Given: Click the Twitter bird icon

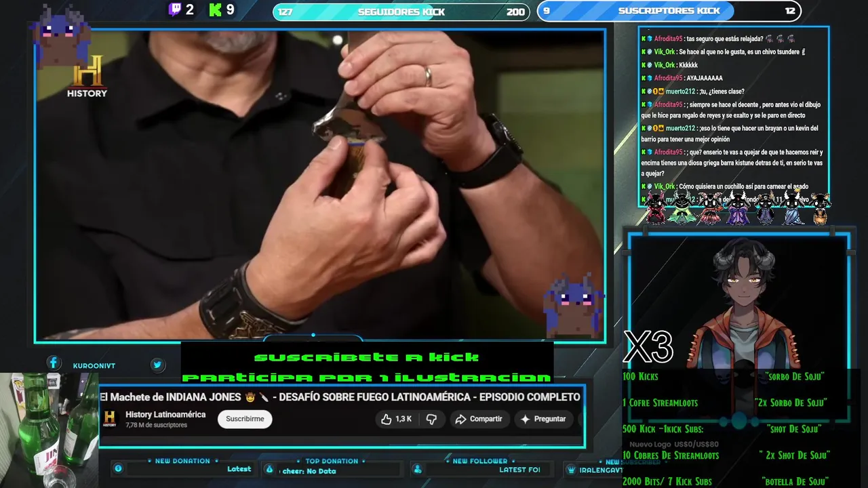Looking at the screenshot, I should point(157,365).
